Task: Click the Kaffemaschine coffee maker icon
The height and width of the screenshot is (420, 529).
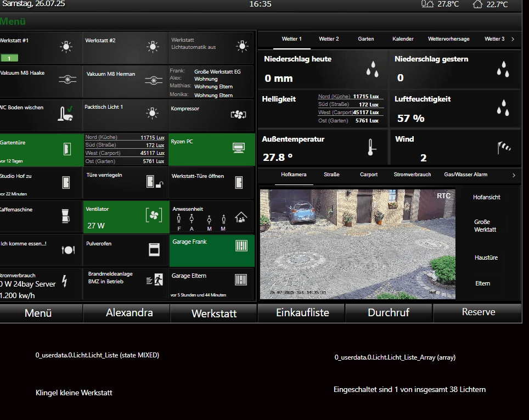Action: click(66, 216)
